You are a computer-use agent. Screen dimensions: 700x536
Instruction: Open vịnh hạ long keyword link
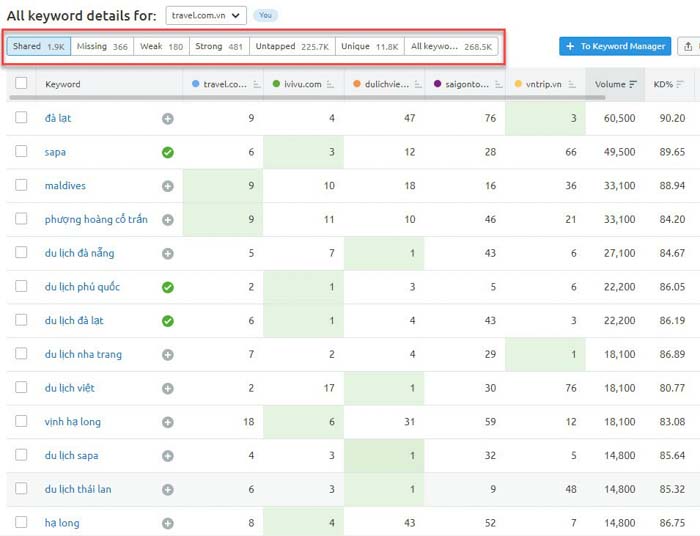click(x=73, y=422)
